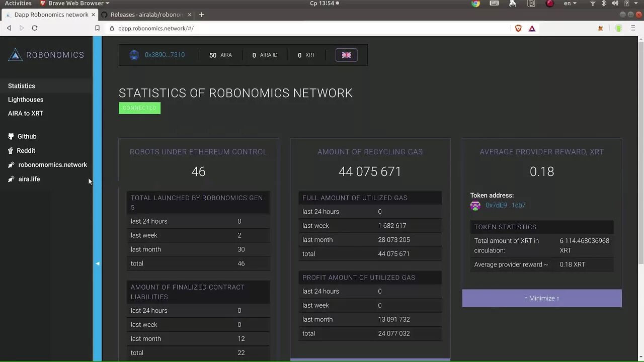Click the Github octocat icon
The width and height of the screenshot is (644, 362).
[11, 136]
